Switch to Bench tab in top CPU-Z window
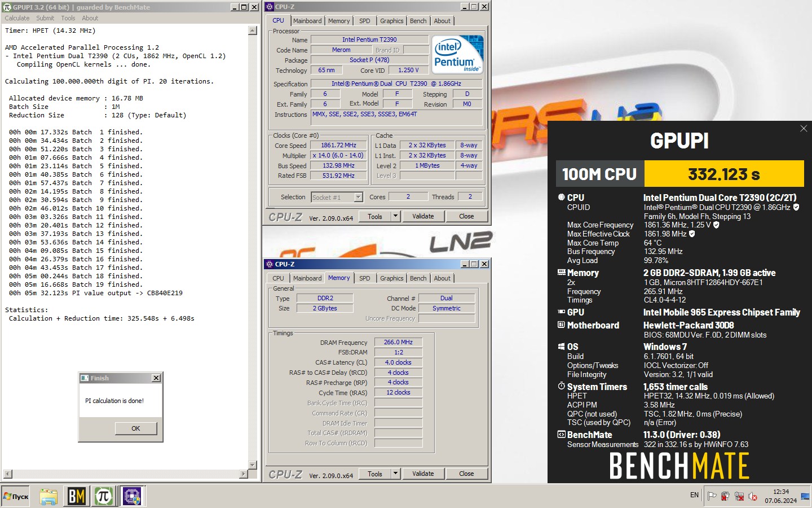The height and width of the screenshot is (508, 812). tap(418, 21)
